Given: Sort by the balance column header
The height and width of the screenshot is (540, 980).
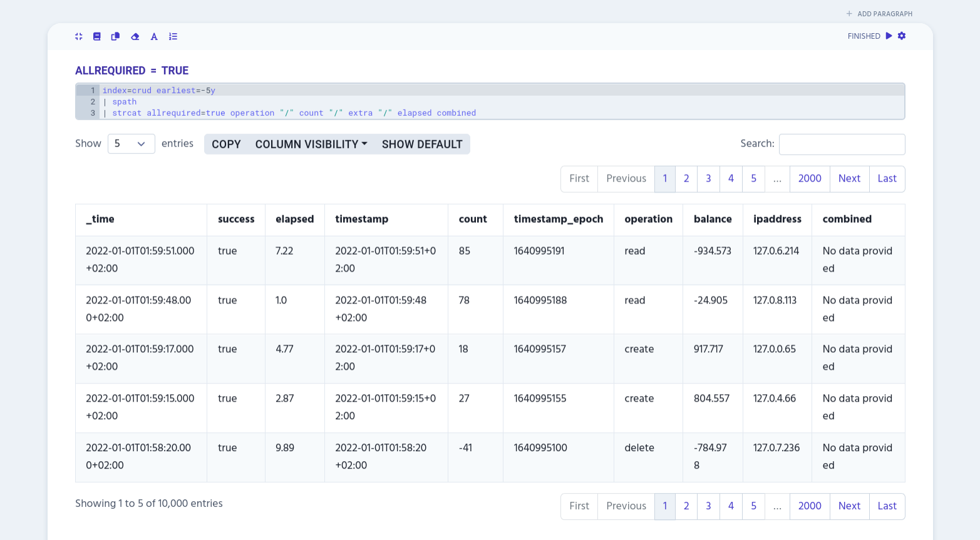Looking at the screenshot, I should [713, 220].
